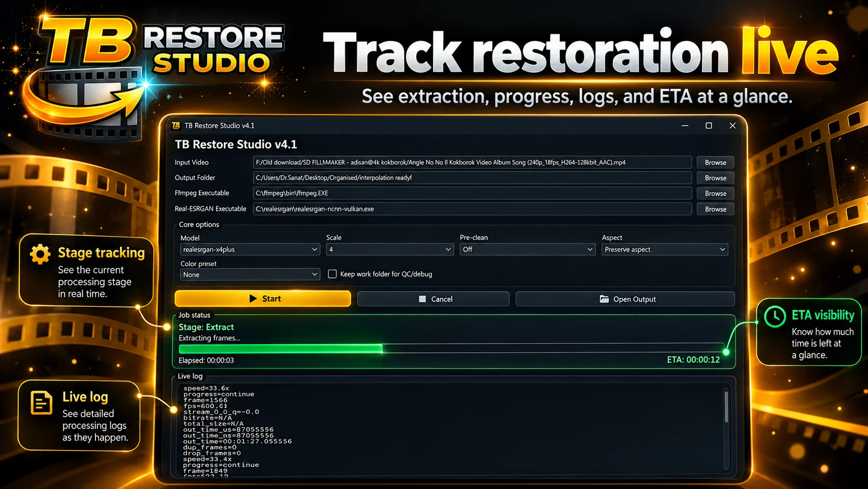Open Output folder button
Image resolution: width=868 pixels, height=489 pixels.
625,299
